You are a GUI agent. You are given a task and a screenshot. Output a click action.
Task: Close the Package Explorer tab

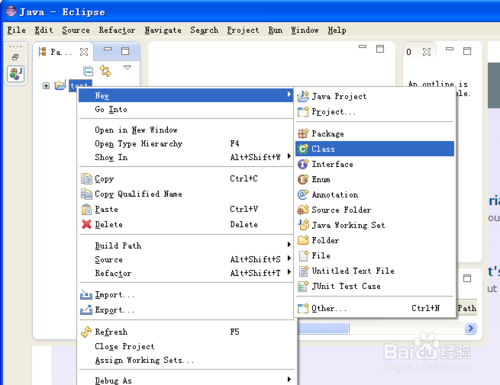point(84,52)
